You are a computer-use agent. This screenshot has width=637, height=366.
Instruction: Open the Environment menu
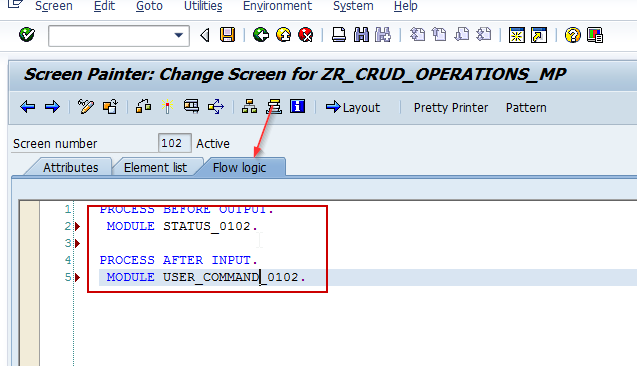(277, 6)
